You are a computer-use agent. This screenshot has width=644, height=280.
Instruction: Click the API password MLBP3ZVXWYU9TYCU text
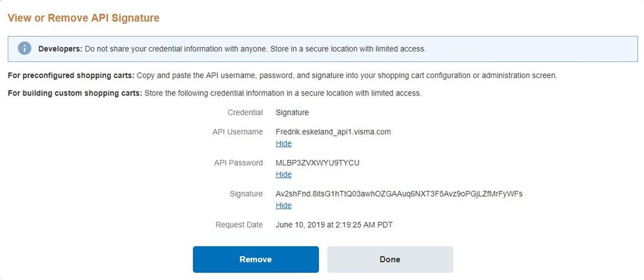pos(317,163)
